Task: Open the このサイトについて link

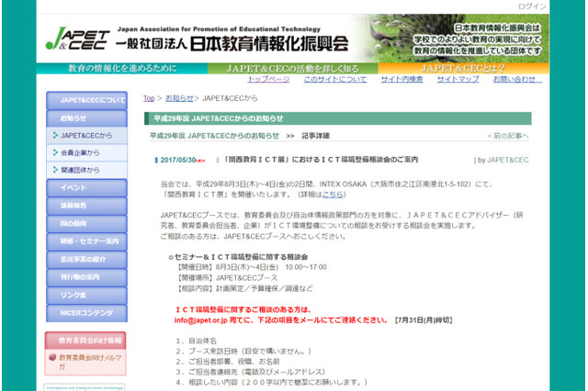Action: pyautogui.click(x=334, y=79)
